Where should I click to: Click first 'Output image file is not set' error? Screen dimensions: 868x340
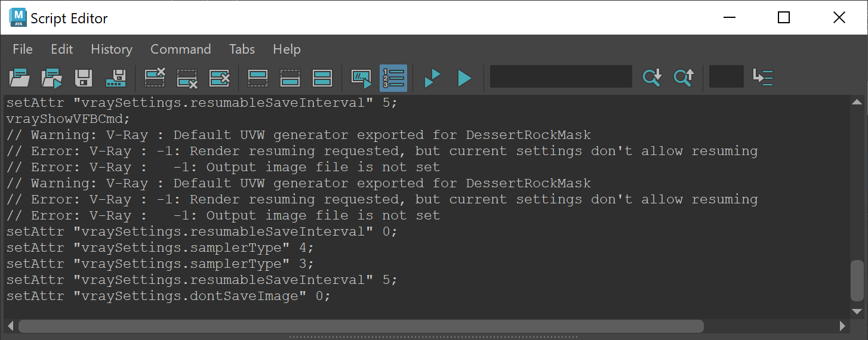click(x=223, y=167)
